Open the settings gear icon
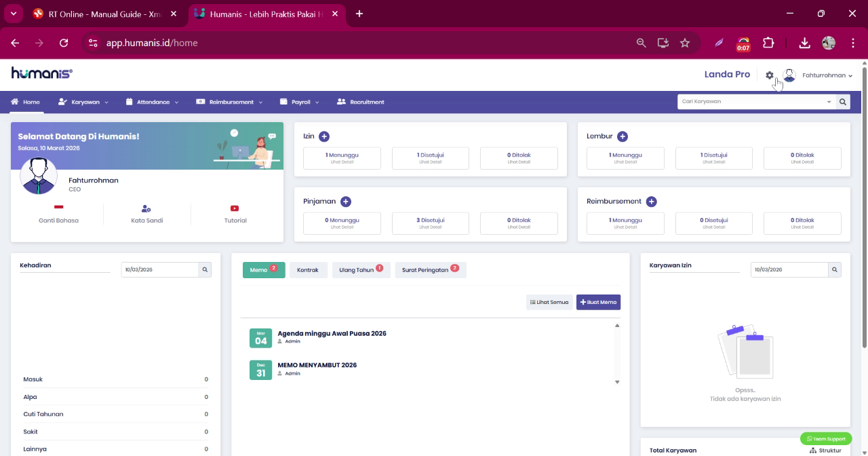 pyautogui.click(x=770, y=75)
